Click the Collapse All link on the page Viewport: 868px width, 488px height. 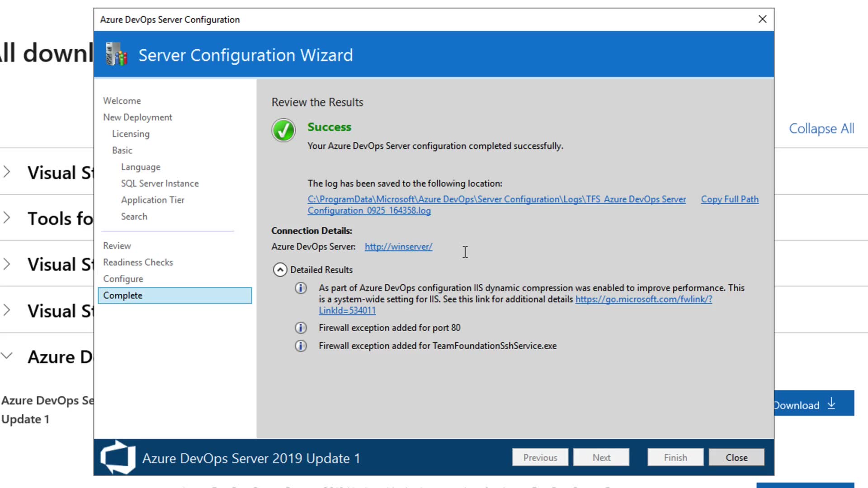[x=821, y=129]
